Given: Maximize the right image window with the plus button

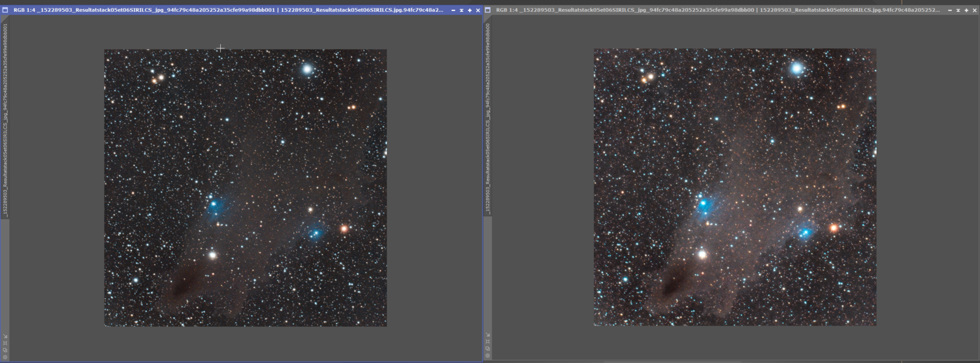Looking at the screenshot, I should coord(966,10).
